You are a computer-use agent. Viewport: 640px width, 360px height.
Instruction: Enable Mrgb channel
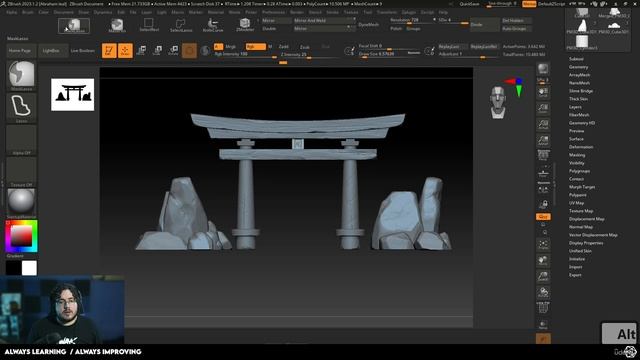coord(231,47)
